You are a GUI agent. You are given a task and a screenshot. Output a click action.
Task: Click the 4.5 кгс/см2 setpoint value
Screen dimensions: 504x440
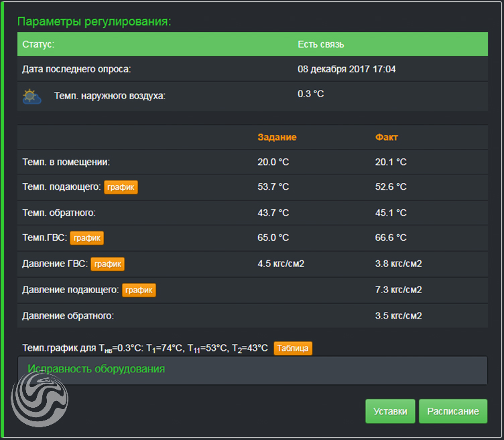pos(281,264)
